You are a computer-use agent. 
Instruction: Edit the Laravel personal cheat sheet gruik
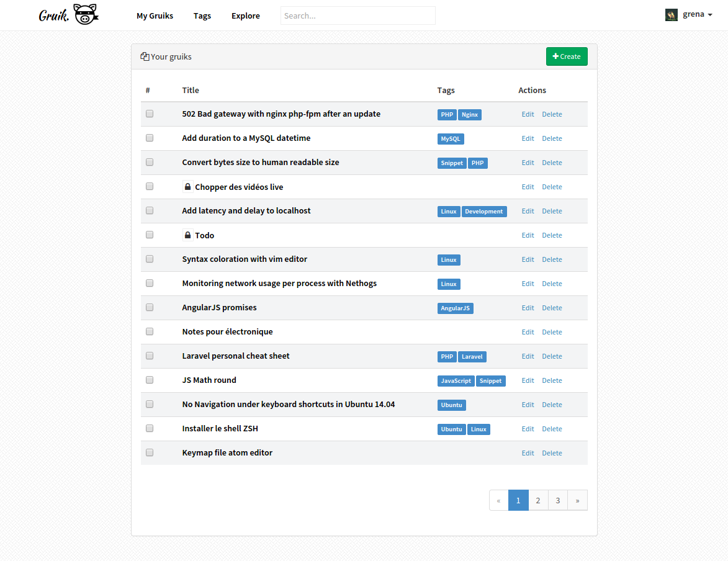click(528, 356)
